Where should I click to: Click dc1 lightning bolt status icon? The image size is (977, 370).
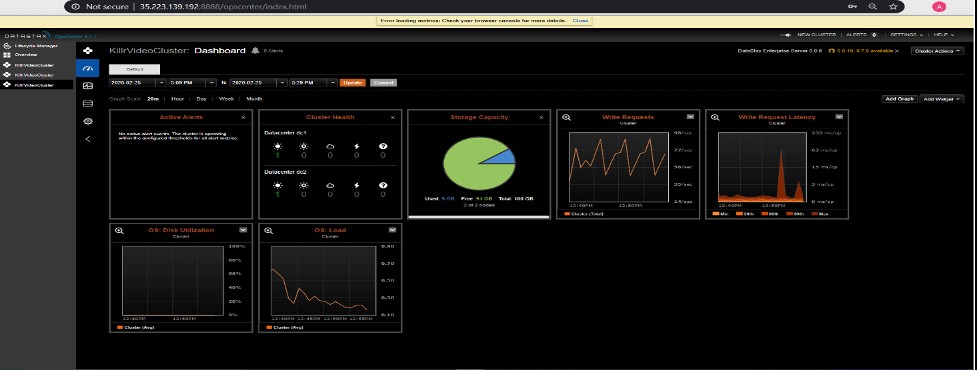tap(357, 146)
